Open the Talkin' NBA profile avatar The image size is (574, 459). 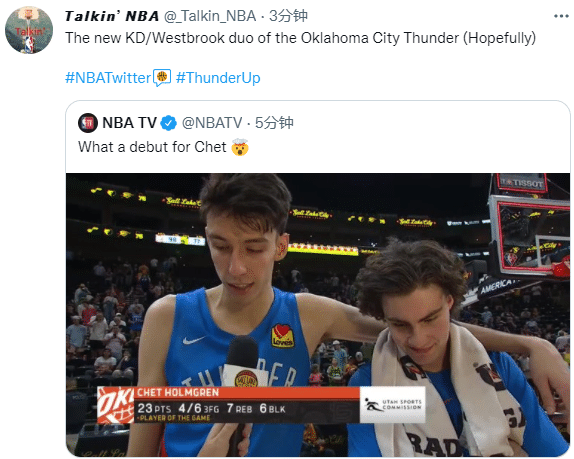pyautogui.click(x=29, y=30)
